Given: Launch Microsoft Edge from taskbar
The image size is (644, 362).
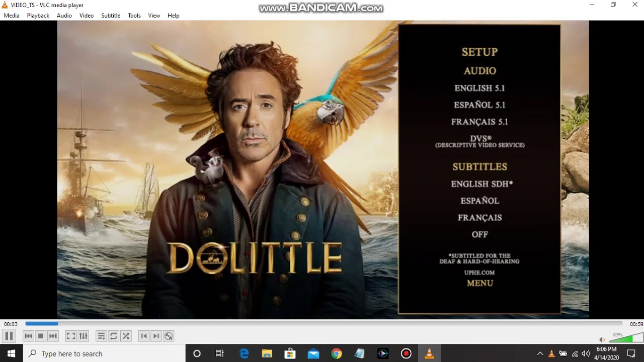Looking at the screenshot, I should [x=244, y=353].
